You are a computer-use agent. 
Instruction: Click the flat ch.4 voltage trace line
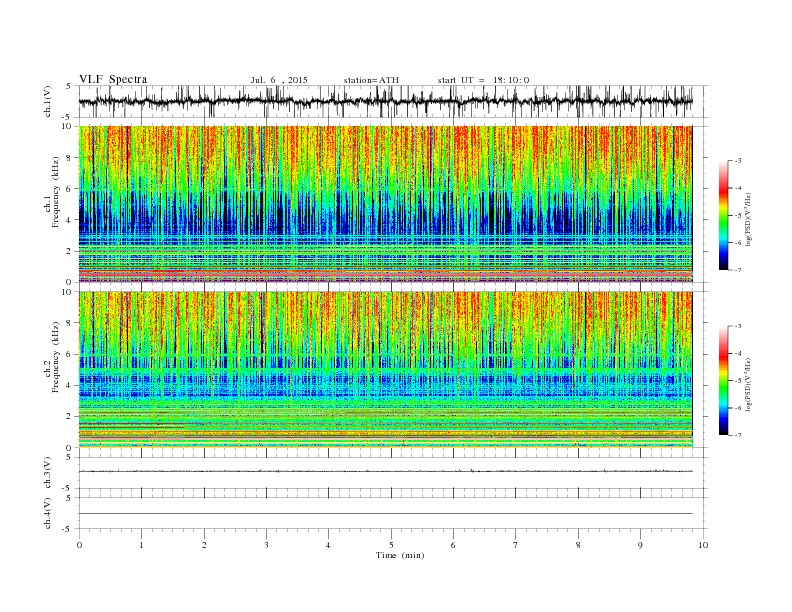pyautogui.click(x=386, y=514)
